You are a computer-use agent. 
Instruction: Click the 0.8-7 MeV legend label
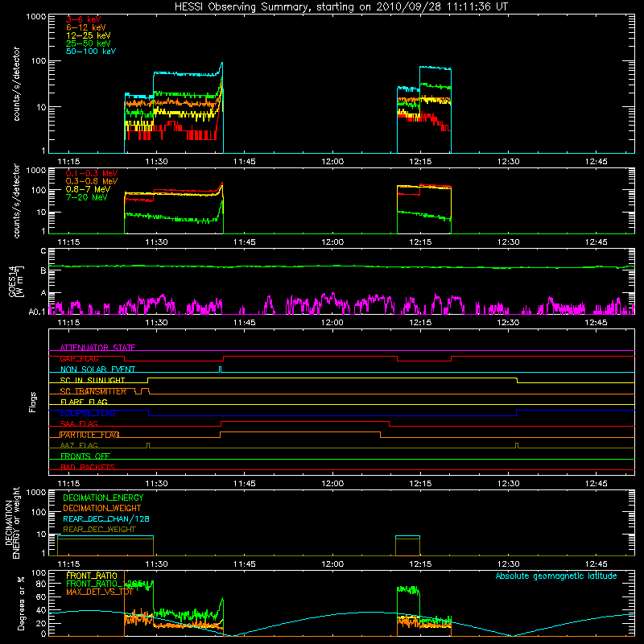pos(88,189)
